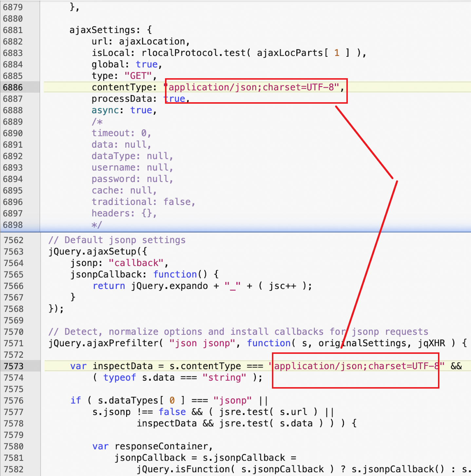Click the comment "// Detect, normalize options and install callbacks"

(x=238, y=332)
